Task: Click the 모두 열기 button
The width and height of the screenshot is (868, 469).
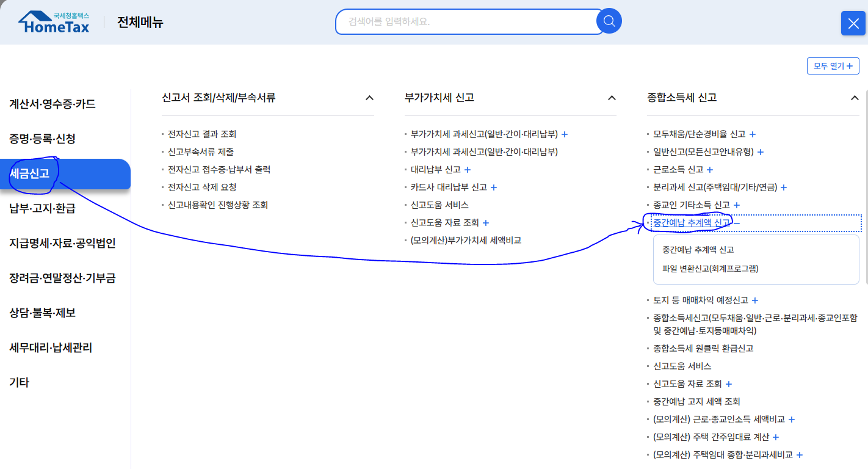Action: pos(833,65)
